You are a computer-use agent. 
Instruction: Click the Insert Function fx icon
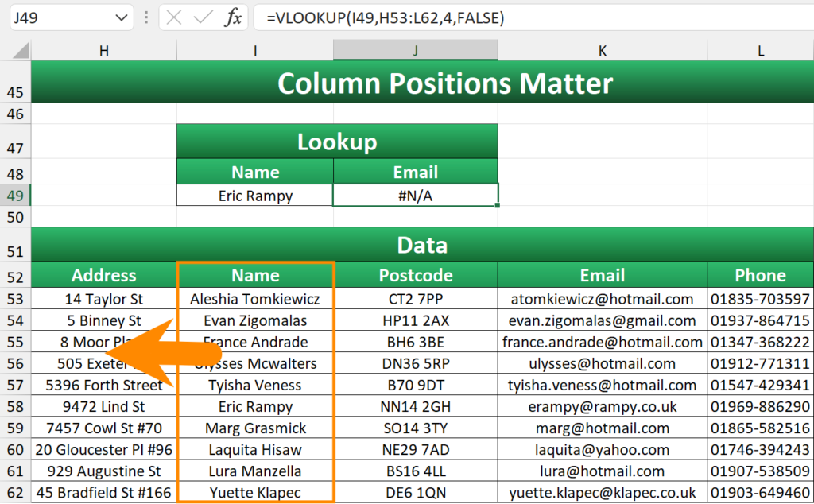tap(232, 17)
